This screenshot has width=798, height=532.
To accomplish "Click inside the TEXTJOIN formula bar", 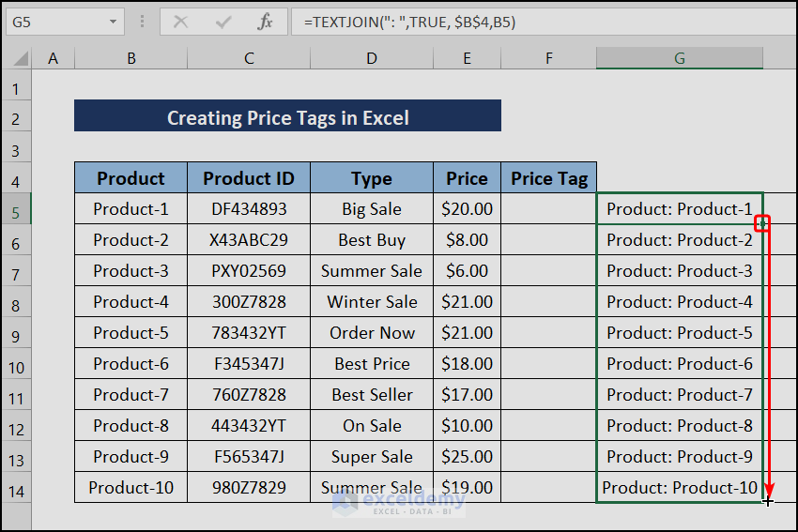I will (x=545, y=22).
